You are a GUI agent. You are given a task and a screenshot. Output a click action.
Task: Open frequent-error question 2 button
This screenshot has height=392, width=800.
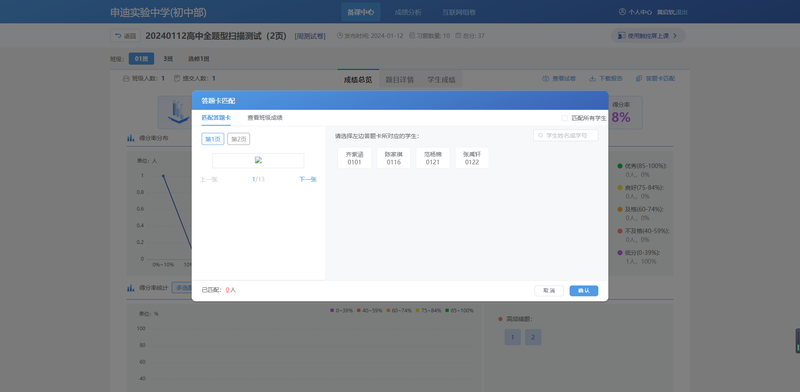[x=533, y=337]
